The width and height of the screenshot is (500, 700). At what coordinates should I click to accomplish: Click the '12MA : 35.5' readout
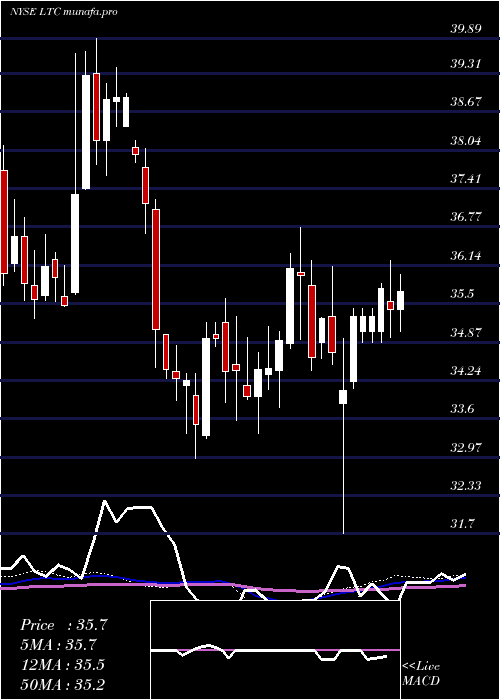[62, 665]
